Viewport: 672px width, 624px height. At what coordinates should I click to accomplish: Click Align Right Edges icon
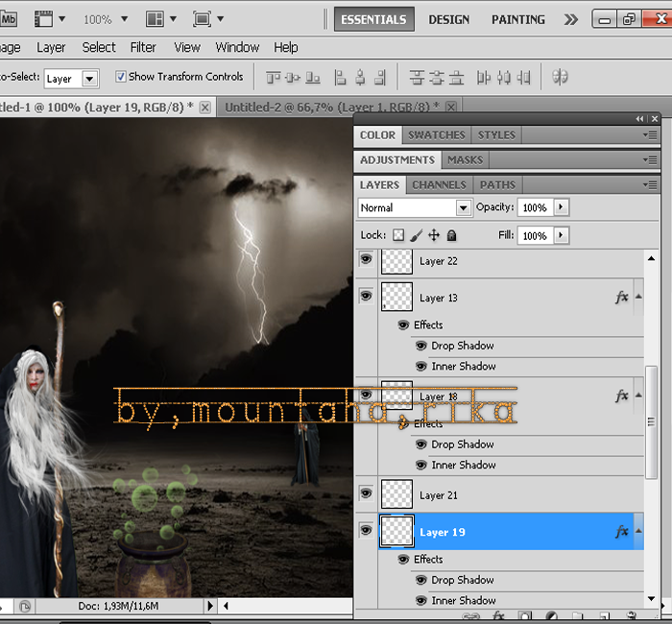point(380,78)
